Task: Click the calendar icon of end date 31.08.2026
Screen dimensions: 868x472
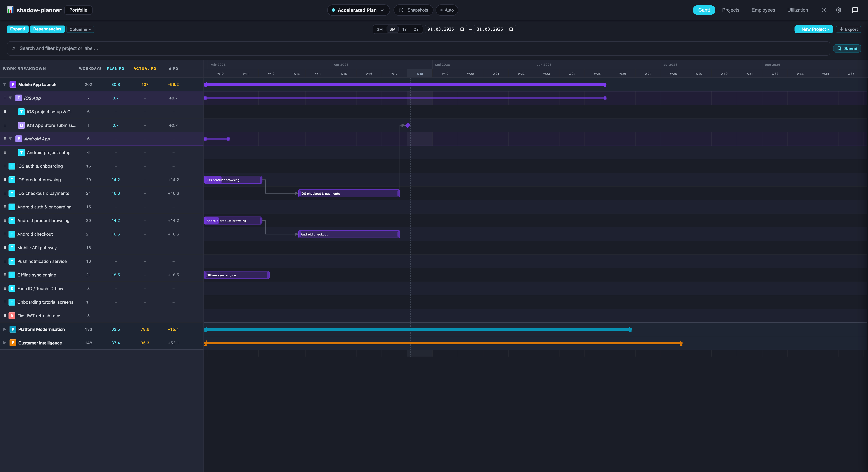Action: (x=511, y=29)
